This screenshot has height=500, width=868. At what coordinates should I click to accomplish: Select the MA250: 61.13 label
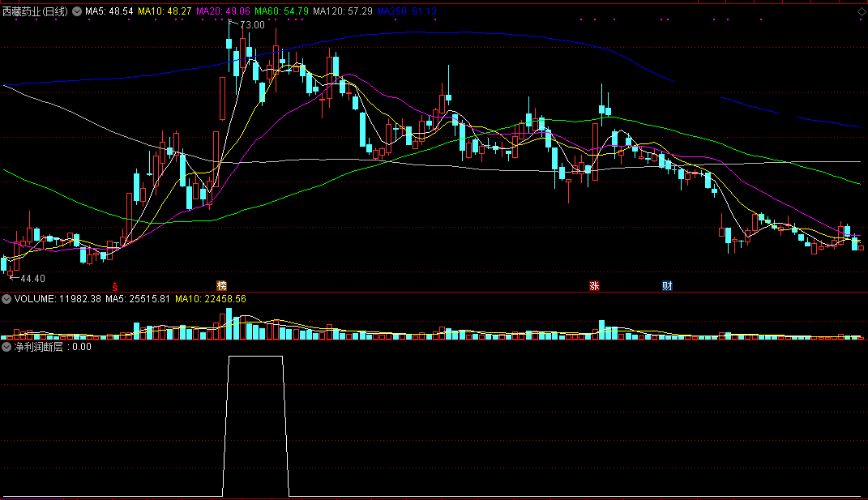pyautogui.click(x=407, y=11)
